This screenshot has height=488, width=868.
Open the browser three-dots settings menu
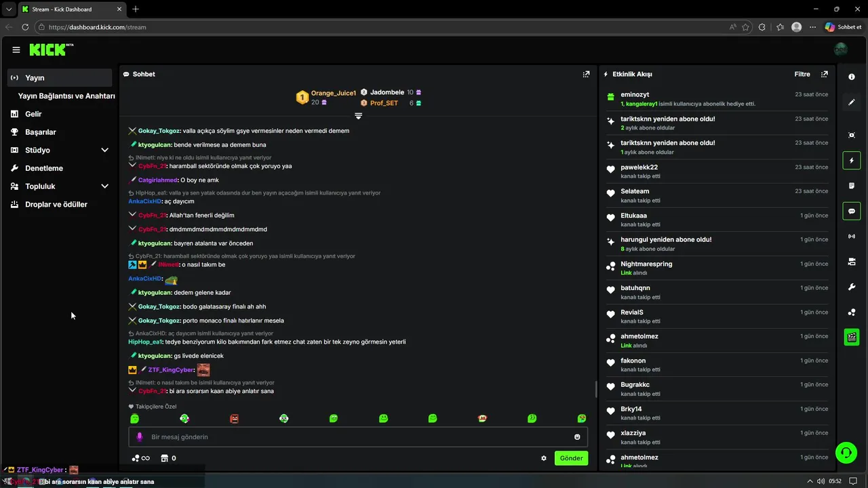coord(812,27)
